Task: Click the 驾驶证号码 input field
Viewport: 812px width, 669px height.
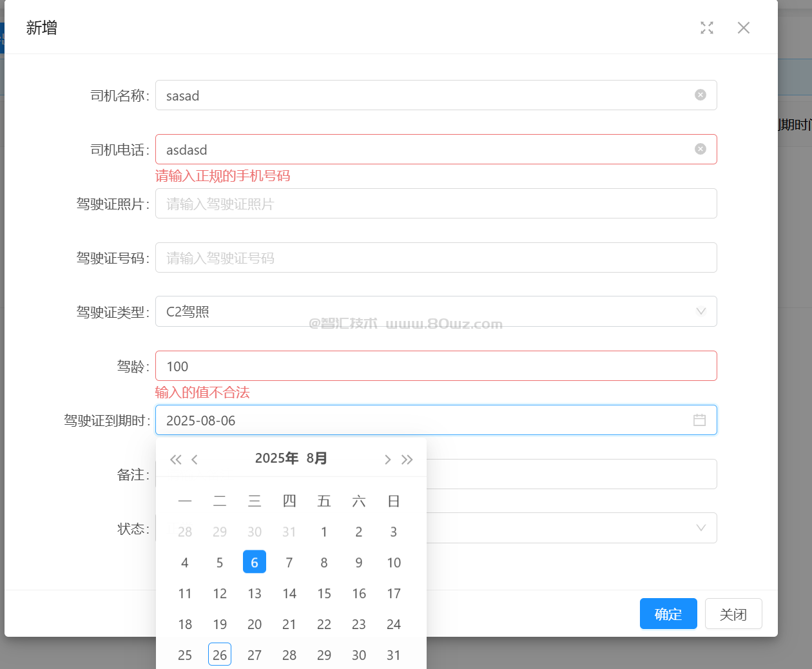Action: (x=436, y=257)
